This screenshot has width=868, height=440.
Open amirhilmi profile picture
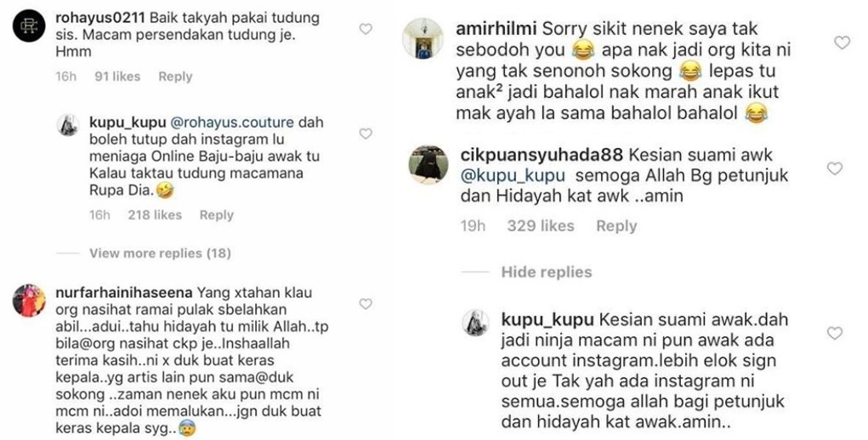(x=424, y=38)
